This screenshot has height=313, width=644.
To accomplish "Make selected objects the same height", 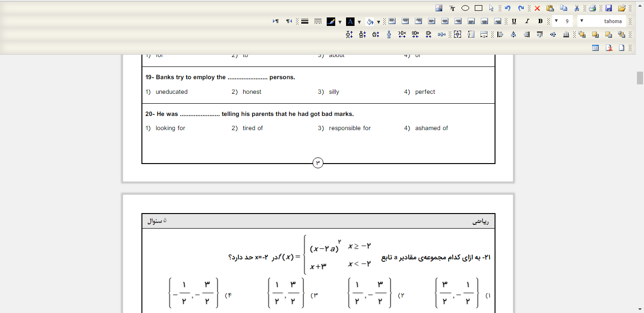I will point(471,34).
